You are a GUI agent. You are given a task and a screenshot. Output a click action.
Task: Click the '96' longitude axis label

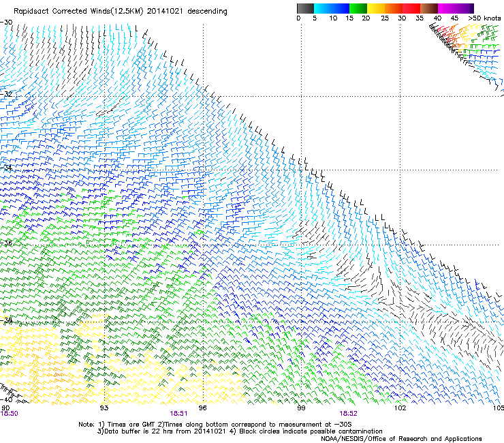(202, 408)
